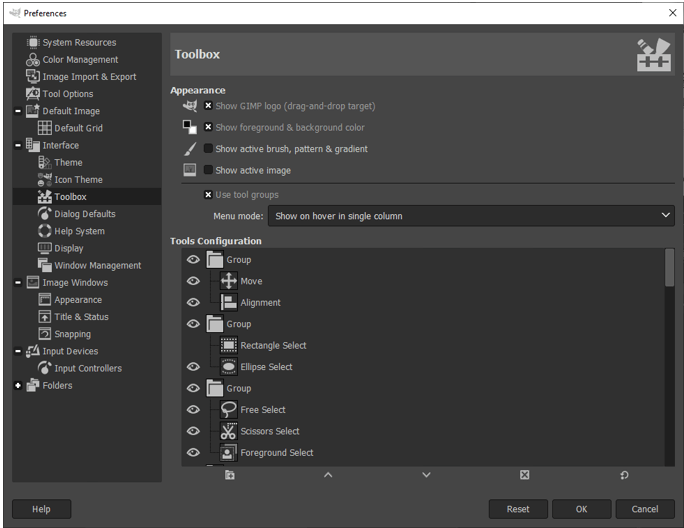Image resolution: width=684 pixels, height=528 pixels.
Task: Collapse the Input Devices tree node
Action: (x=18, y=351)
